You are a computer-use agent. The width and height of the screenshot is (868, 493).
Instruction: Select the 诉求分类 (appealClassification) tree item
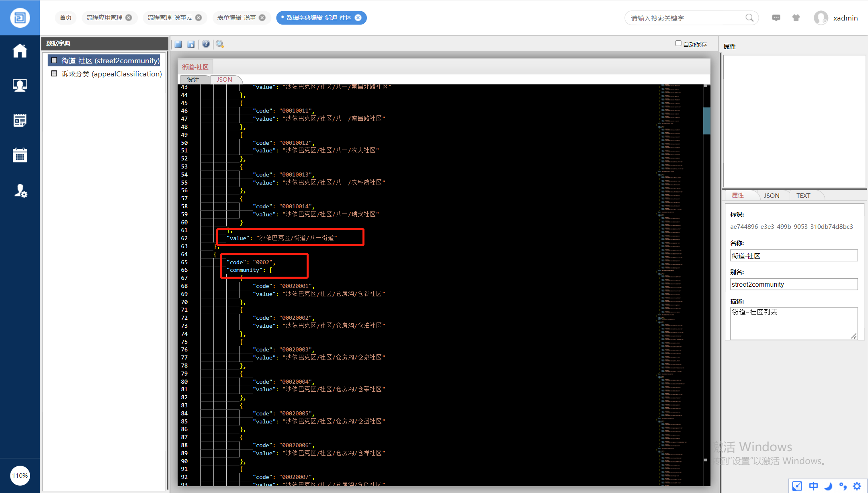coord(111,74)
